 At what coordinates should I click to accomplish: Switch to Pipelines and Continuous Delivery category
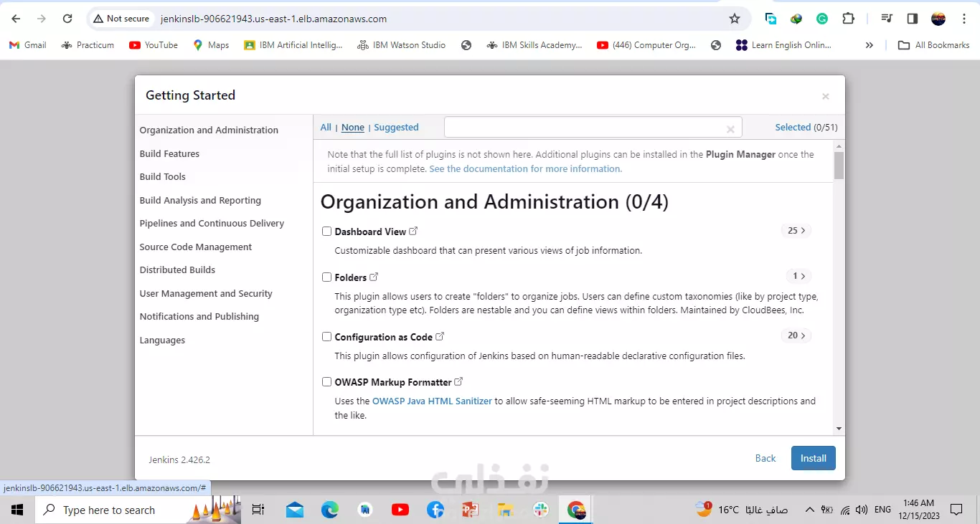[x=212, y=223]
